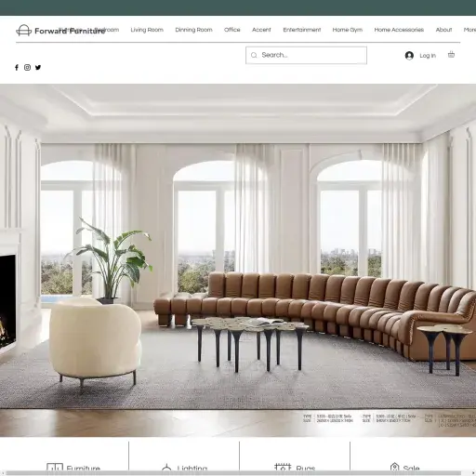Expand the More menu

tap(469, 30)
